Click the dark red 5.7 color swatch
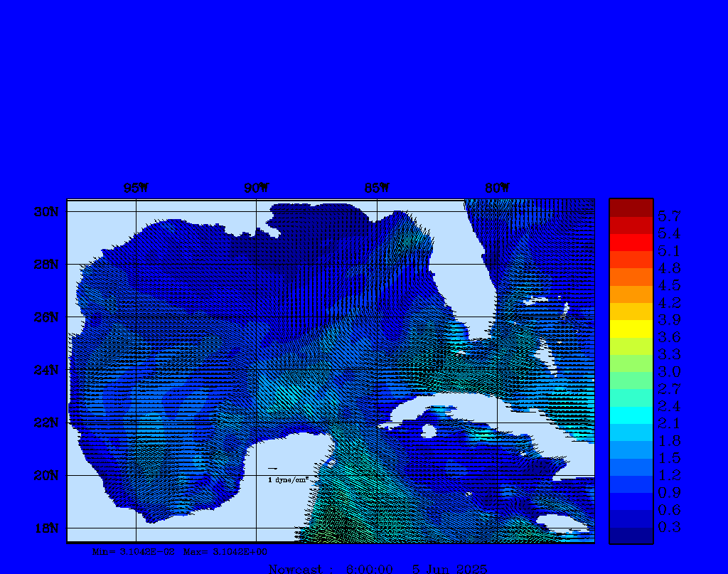The width and height of the screenshot is (728, 574). point(631,208)
